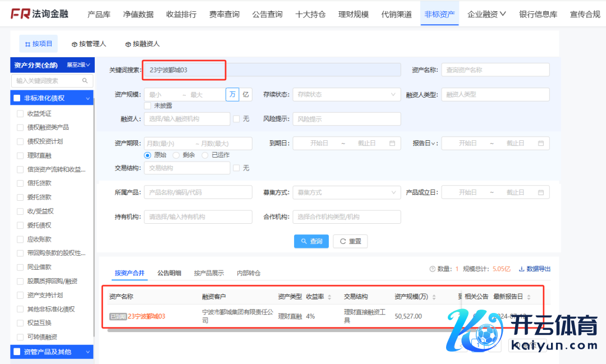Screen dimensions: 606x364
Task: Open the 到期日 calendar icon
Action: pos(392,144)
